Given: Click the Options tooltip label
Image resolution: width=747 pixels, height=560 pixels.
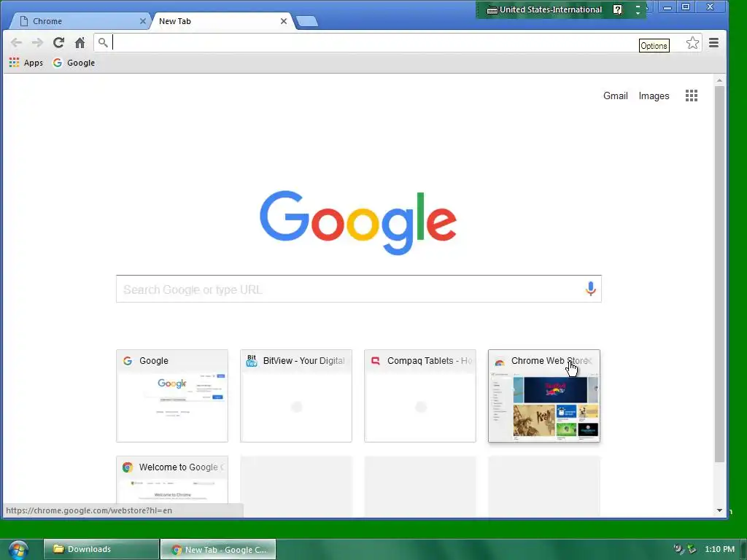Looking at the screenshot, I should point(654,46).
